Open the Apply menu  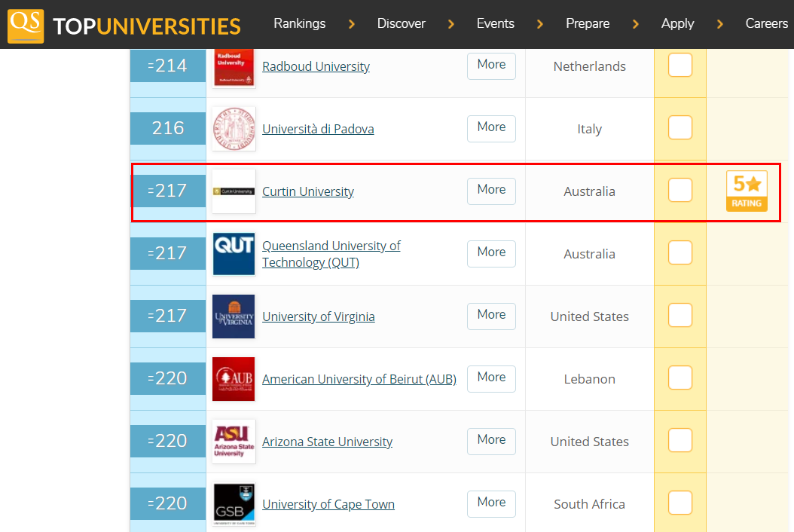(677, 23)
